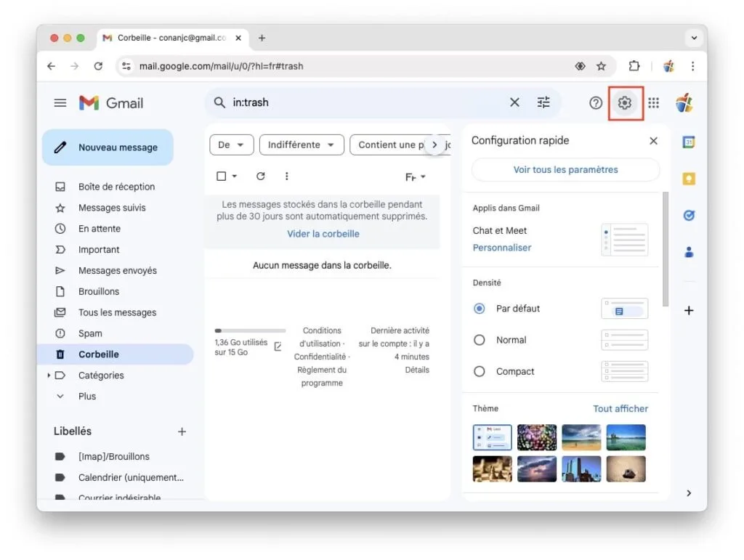
Task: Clear the in:trash search query
Action: pyautogui.click(x=514, y=102)
